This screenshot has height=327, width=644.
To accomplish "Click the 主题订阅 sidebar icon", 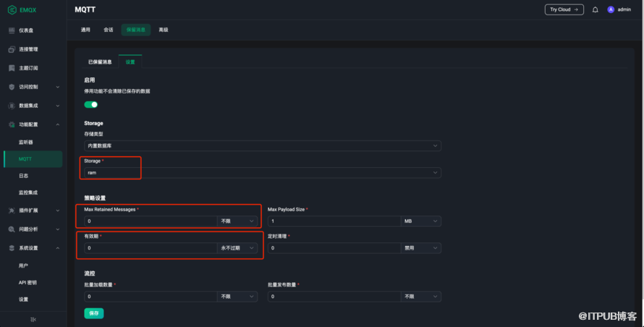I will 12,68.
